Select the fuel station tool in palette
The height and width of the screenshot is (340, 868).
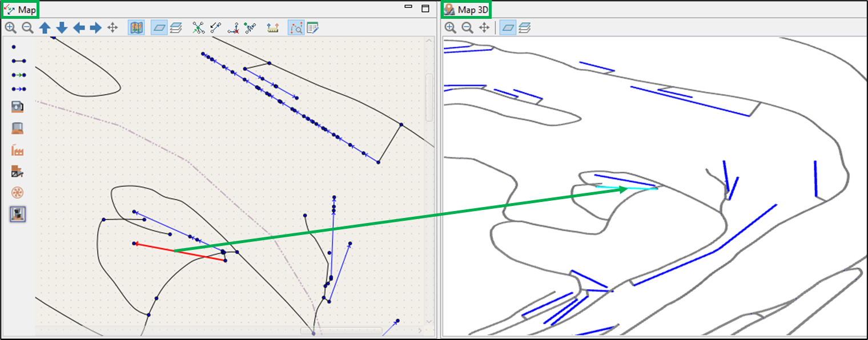click(x=18, y=106)
